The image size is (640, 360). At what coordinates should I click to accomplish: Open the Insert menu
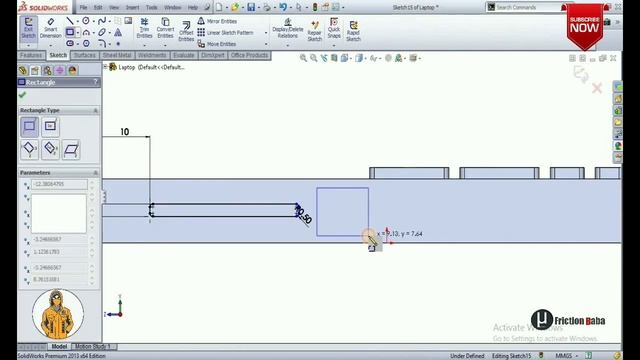tap(132, 7)
